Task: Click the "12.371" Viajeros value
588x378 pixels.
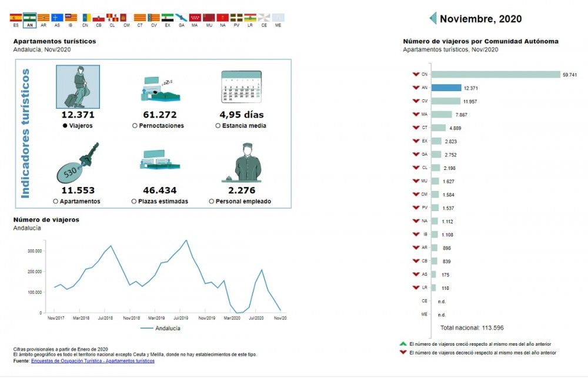Action: pyautogui.click(x=78, y=115)
